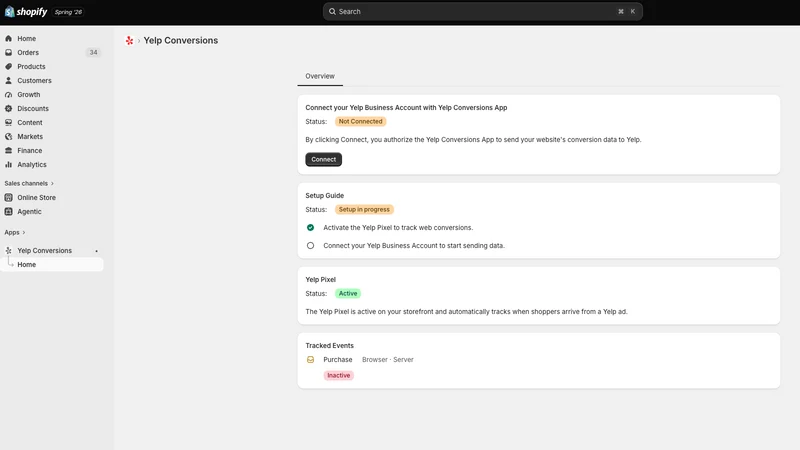Click the Shopify logo
Viewport: 800px width, 450px height.
[26, 11]
